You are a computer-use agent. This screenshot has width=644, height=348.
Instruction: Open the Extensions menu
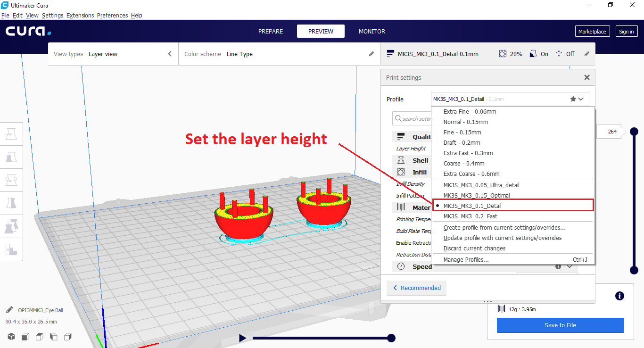pos(80,15)
